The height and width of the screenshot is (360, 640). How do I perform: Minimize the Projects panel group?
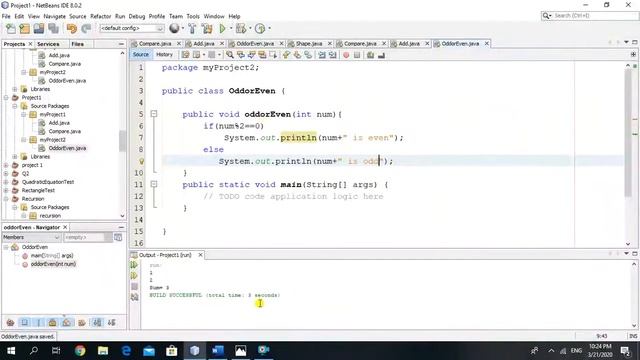click(121, 44)
